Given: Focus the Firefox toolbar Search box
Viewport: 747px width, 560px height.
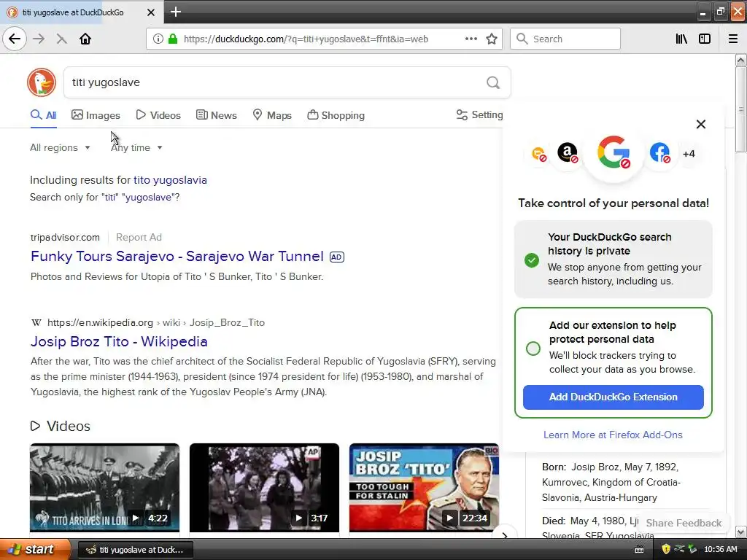Looking at the screenshot, I should (565, 39).
